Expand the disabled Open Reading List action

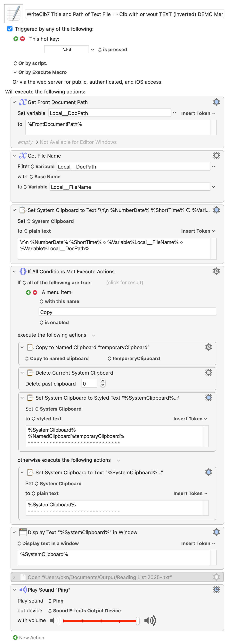[14, 577]
